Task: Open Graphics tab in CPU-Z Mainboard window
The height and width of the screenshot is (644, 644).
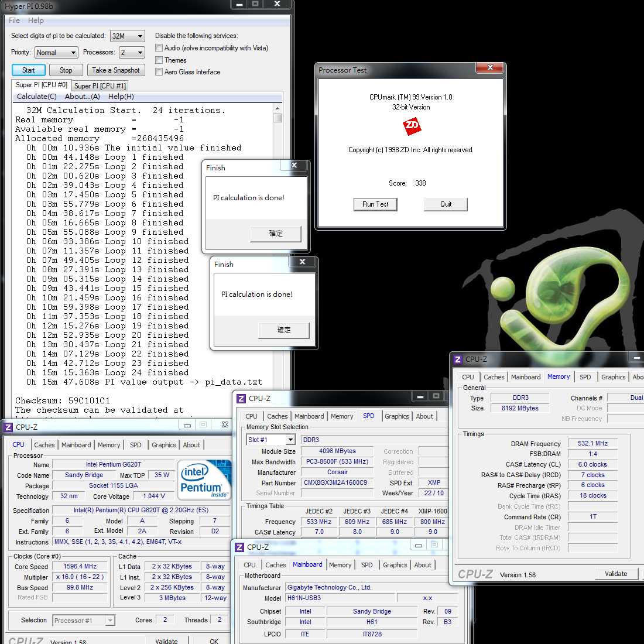Action: pyautogui.click(x=395, y=565)
